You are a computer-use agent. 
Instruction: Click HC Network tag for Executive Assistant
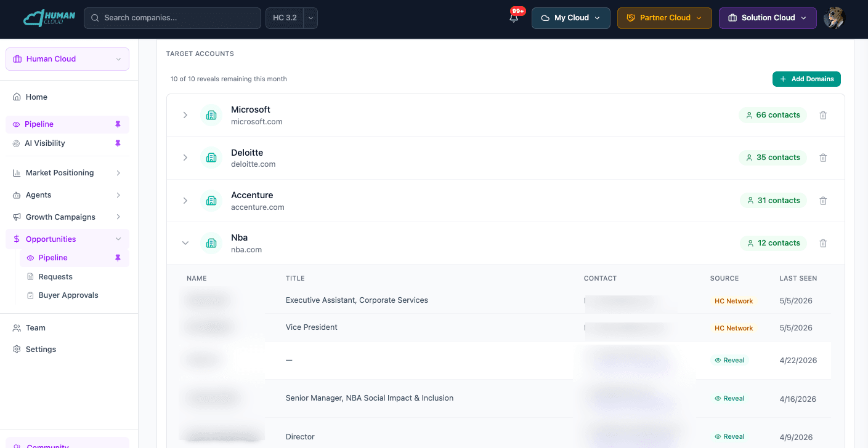(x=734, y=302)
